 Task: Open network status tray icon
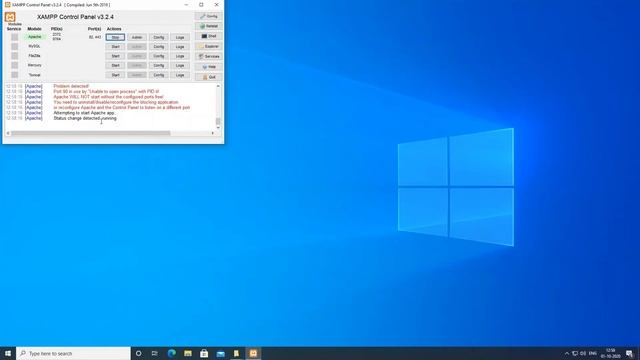click(575, 353)
